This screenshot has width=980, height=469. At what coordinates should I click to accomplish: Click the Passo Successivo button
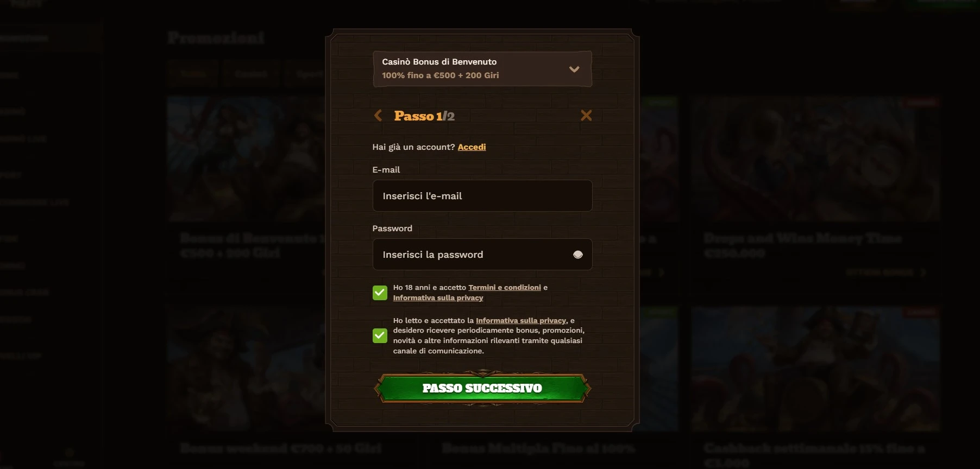482,388
